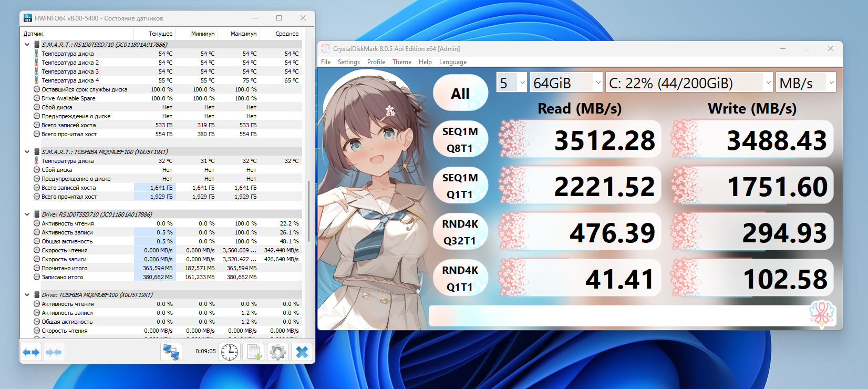Open the unit dropdown showing MB/s
The height and width of the screenshot is (389, 868).
click(806, 83)
